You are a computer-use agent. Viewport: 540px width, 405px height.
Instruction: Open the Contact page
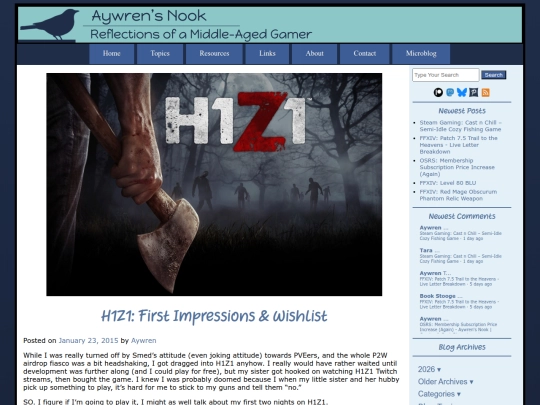[x=365, y=54]
